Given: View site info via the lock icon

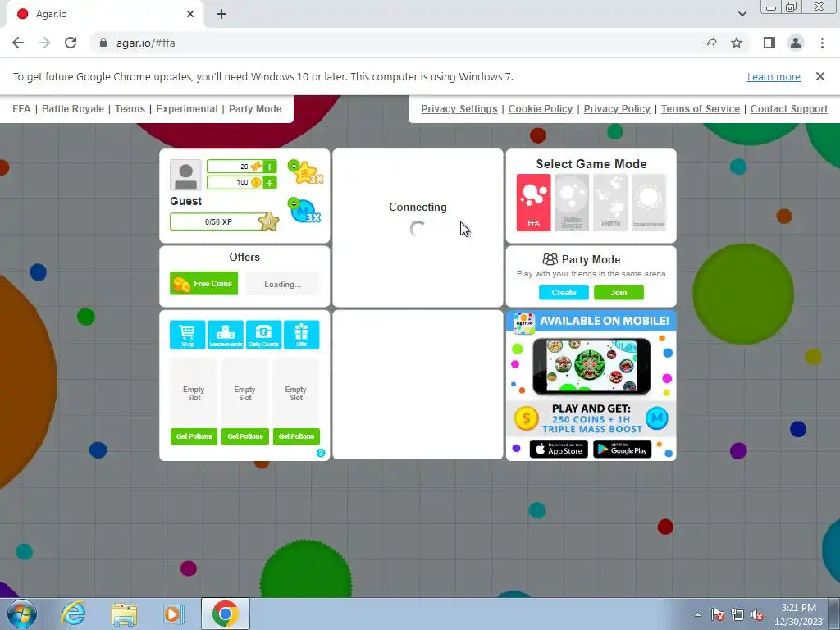Looking at the screenshot, I should tap(103, 43).
